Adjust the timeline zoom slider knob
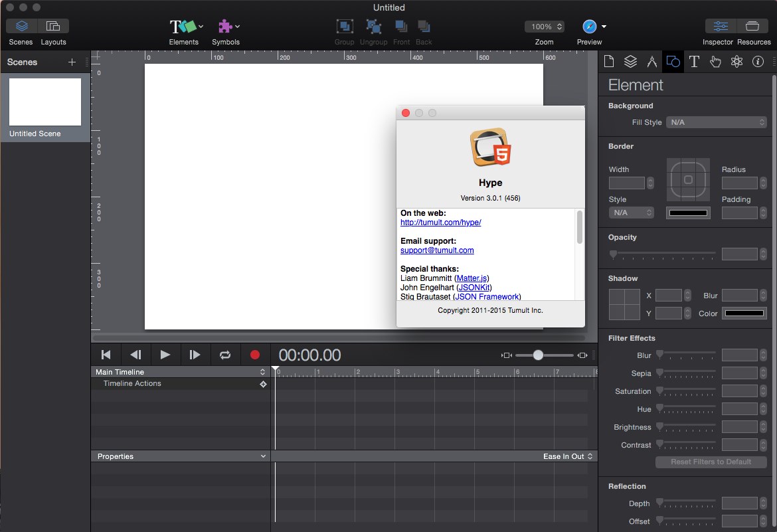777x532 pixels. coord(538,355)
